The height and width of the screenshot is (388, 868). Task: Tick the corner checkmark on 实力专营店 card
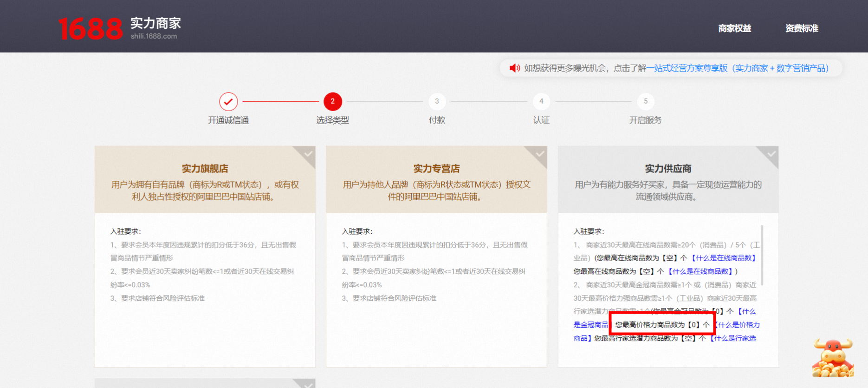pyautogui.click(x=539, y=154)
